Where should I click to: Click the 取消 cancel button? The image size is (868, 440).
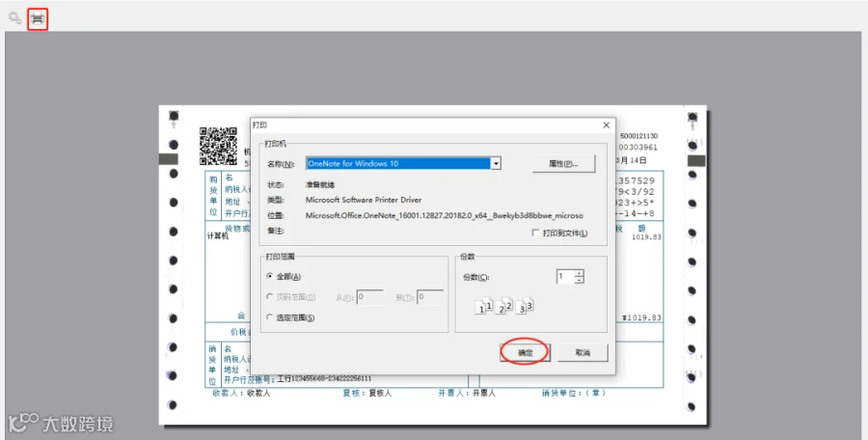pyautogui.click(x=583, y=352)
